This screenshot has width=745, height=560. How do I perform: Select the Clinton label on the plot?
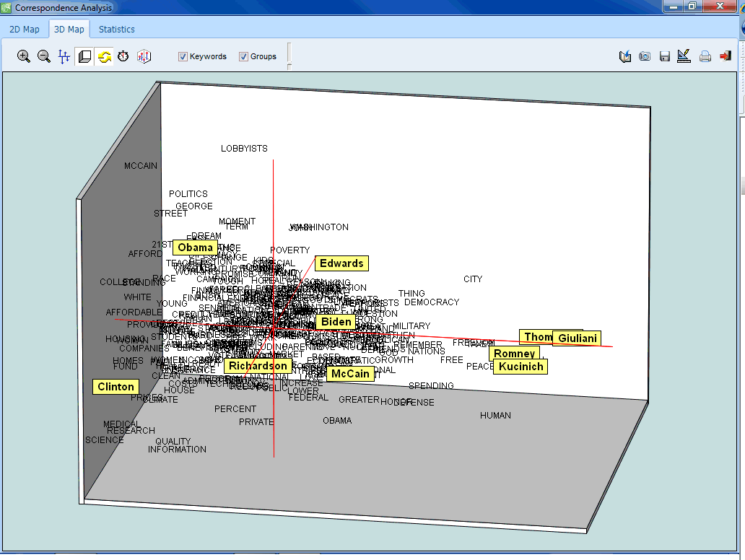click(x=116, y=387)
